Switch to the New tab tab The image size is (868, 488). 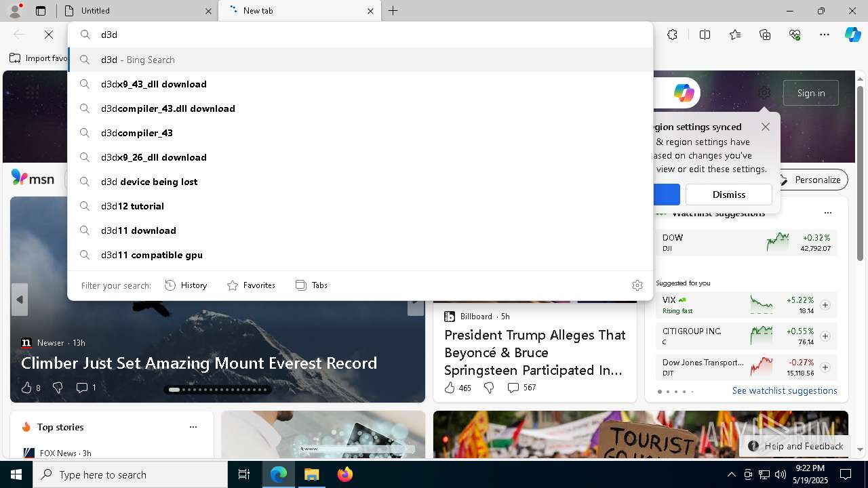298,11
